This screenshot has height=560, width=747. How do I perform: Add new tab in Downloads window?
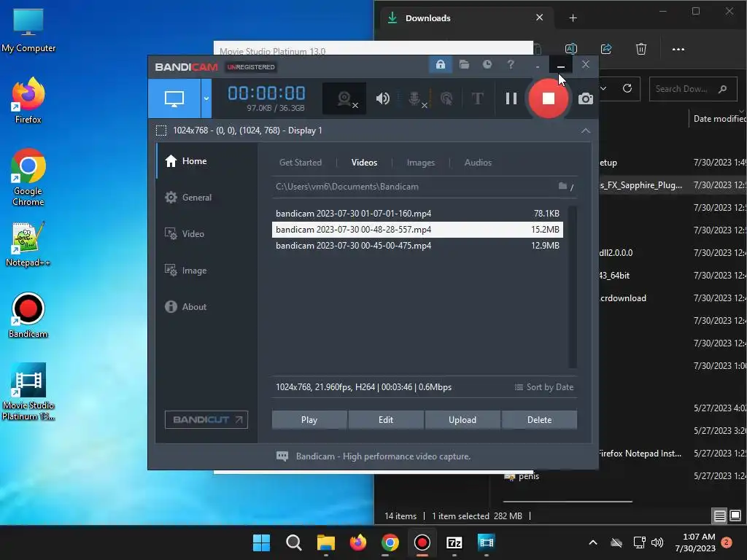pos(573,18)
